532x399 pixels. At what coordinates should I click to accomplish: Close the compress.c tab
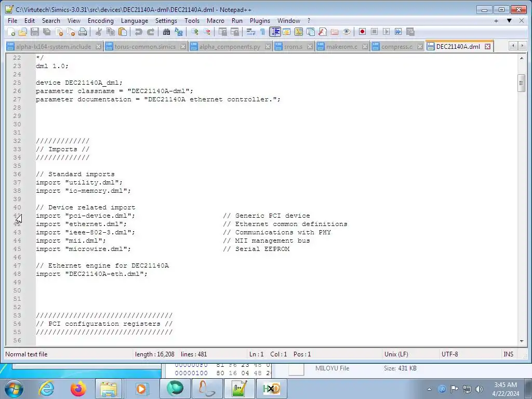[x=420, y=46]
